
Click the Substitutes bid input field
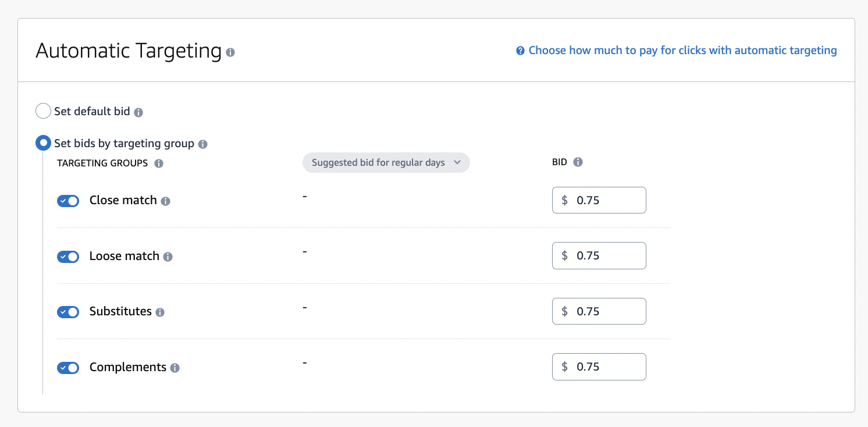click(x=599, y=311)
